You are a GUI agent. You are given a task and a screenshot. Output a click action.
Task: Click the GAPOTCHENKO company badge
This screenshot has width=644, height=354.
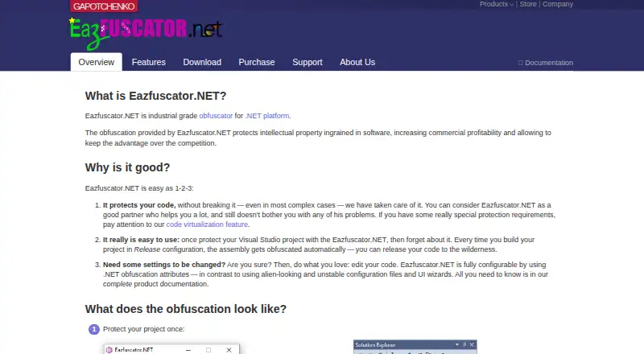click(x=104, y=6)
